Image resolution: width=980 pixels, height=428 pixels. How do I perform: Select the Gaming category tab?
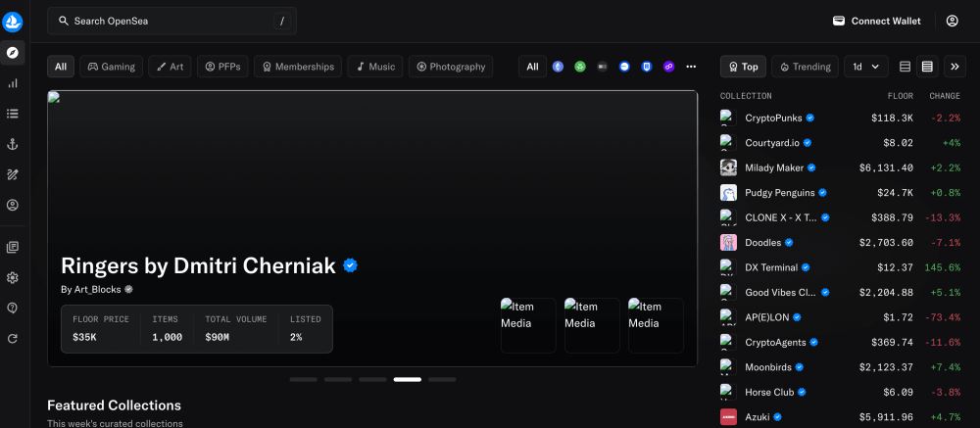[111, 67]
